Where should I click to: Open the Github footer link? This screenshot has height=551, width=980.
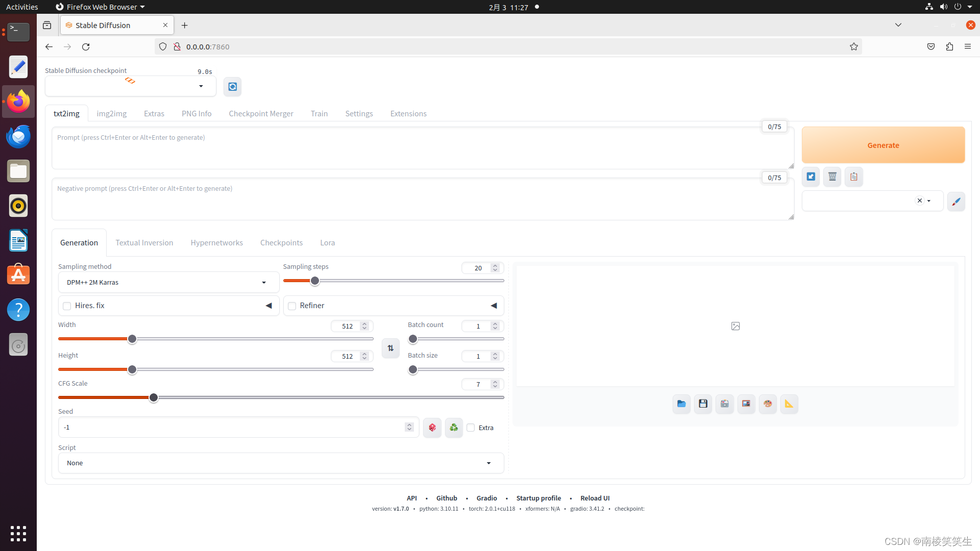pyautogui.click(x=447, y=498)
